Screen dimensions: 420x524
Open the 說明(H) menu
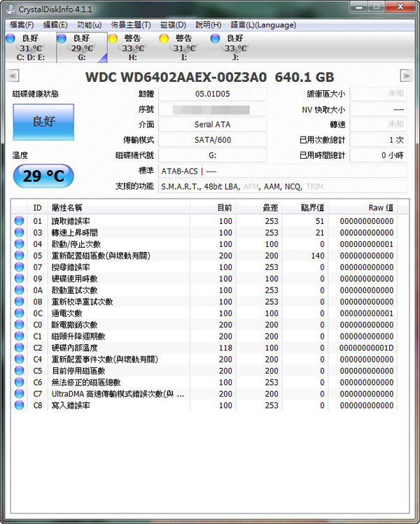pos(209,25)
